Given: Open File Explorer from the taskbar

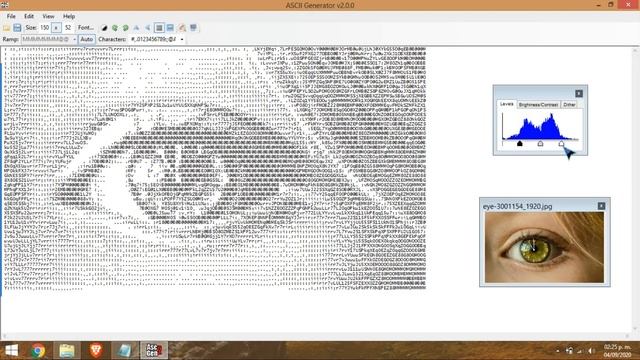Looking at the screenshot, I should 67,351.
